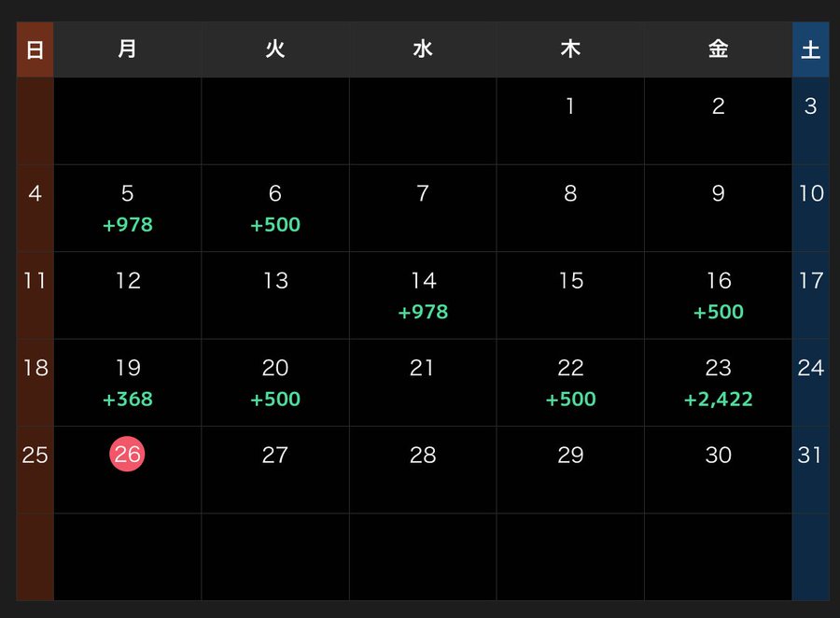This screenshot has width=840, height=618.
Task: Click the 日 Sunday column header
Action: (x=35, y=49)
